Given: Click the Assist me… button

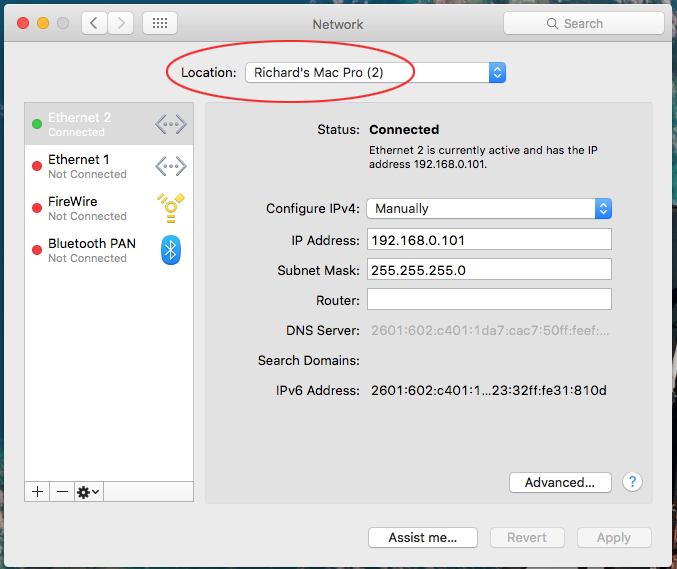Looking at the screenshot, I should pyautogui.click(x=423, y=537).
